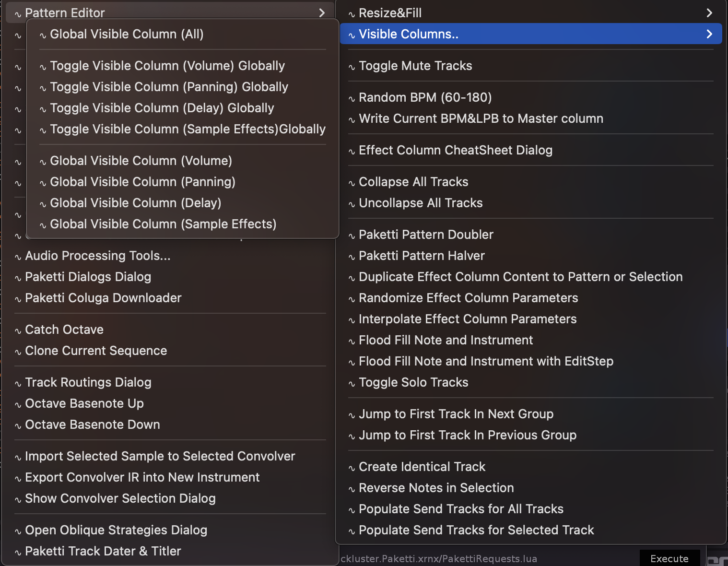The height and width of the screenshot is (566, 728).
Task: Open Paketti Coluga Downloader
Action: [x=103, y=298]
